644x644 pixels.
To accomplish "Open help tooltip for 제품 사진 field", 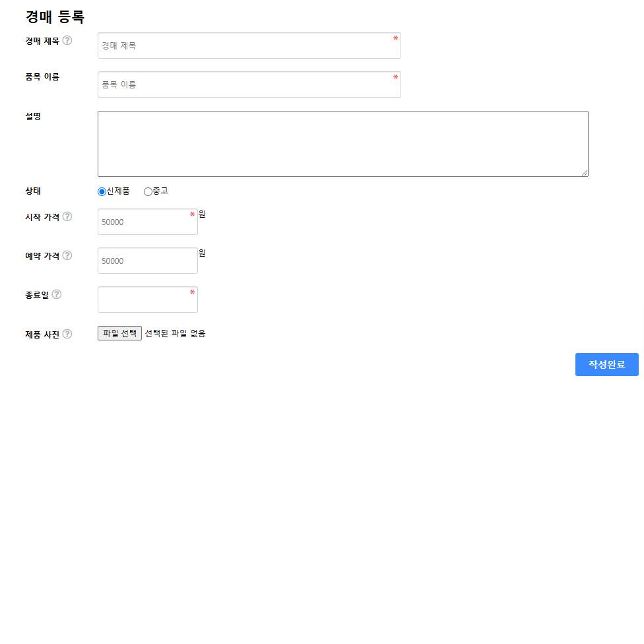I will (67, 334).
